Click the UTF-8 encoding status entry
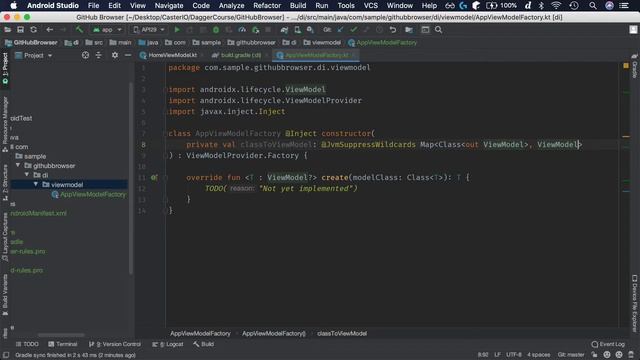Screen dimensions: 640x360 (x=514, y=355)
